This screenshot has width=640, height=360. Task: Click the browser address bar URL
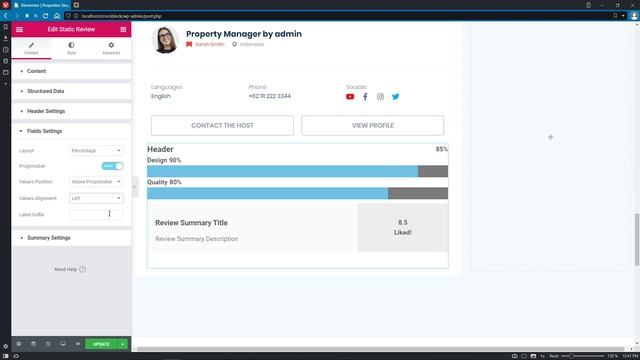[x=121, y=16]
